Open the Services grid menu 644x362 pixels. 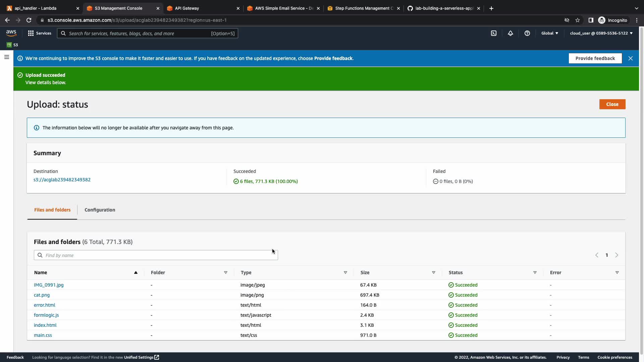coord(40,33)
